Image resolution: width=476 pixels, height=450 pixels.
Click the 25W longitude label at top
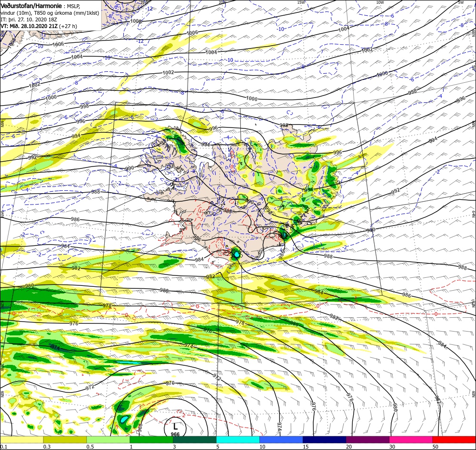144,2
